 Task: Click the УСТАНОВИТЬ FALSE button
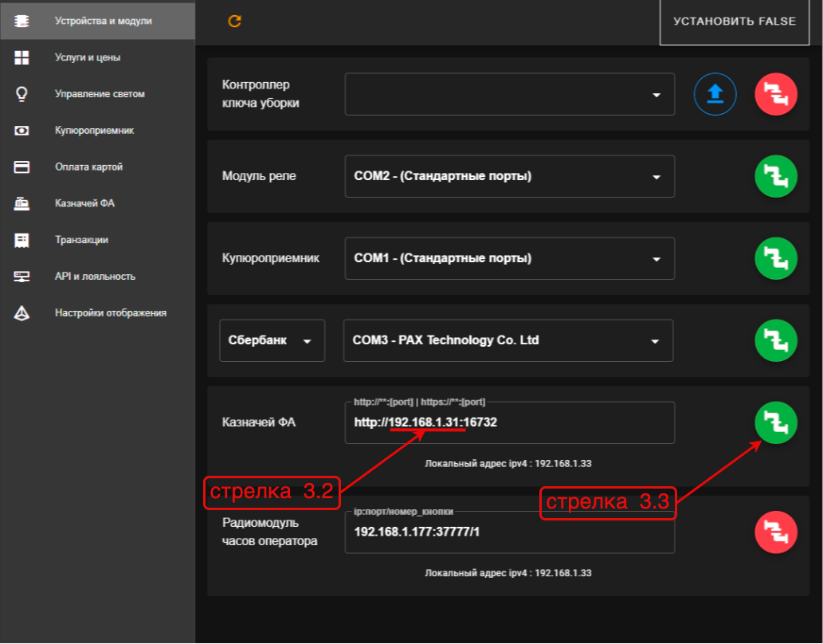click(735, 22)
